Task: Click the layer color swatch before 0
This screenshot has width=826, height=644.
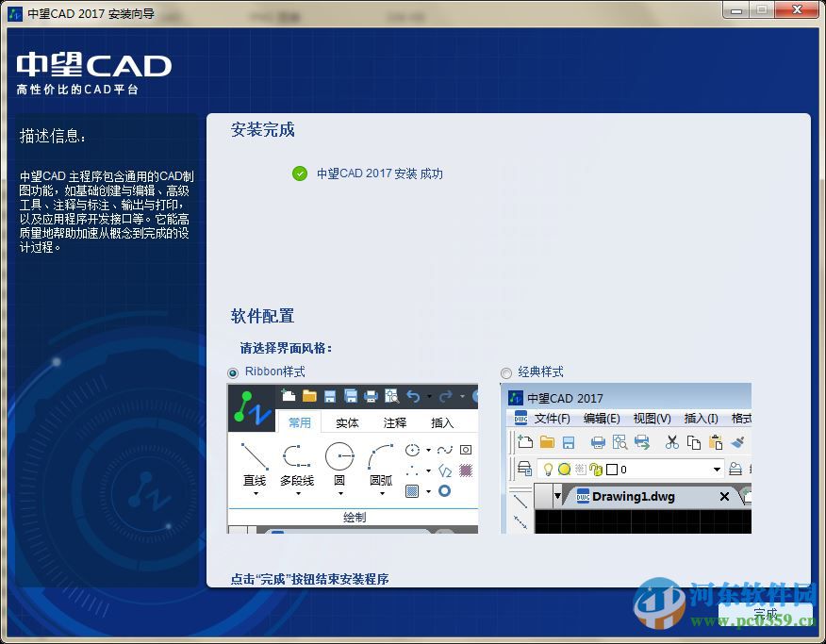Action: pyautogui.click(x=611, y=469)
